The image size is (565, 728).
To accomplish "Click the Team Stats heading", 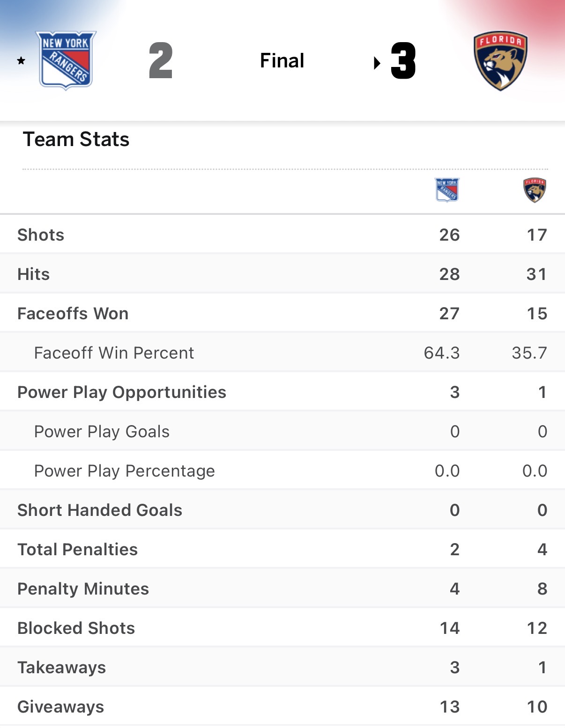I will pyautogui.click(x=76, y=140).
